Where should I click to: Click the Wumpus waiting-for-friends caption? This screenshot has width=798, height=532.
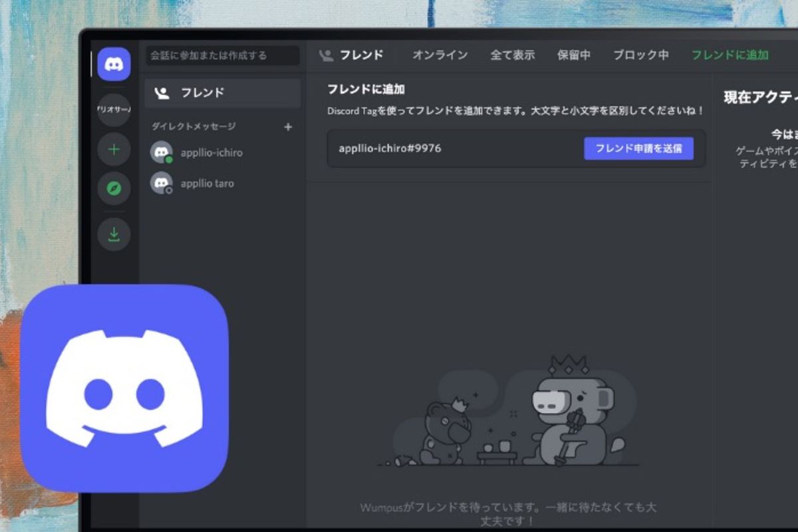pos(508,514)
